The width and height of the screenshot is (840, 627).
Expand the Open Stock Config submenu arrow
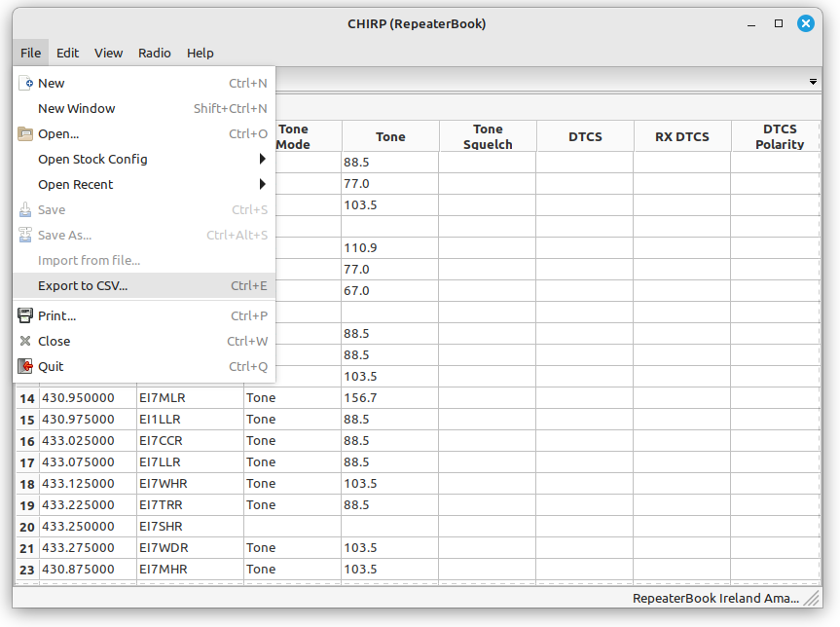(x=262, y=159)
